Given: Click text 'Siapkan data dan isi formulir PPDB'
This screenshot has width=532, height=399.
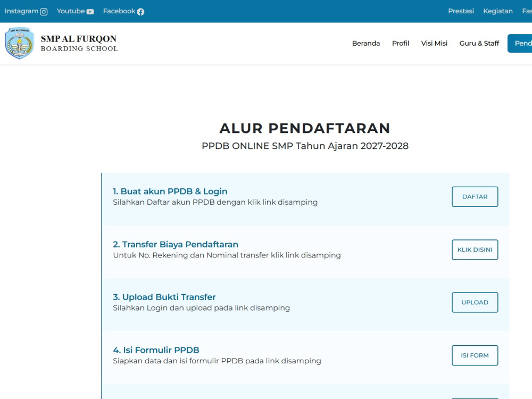Looking at the screenshot, I should (178, 361).
